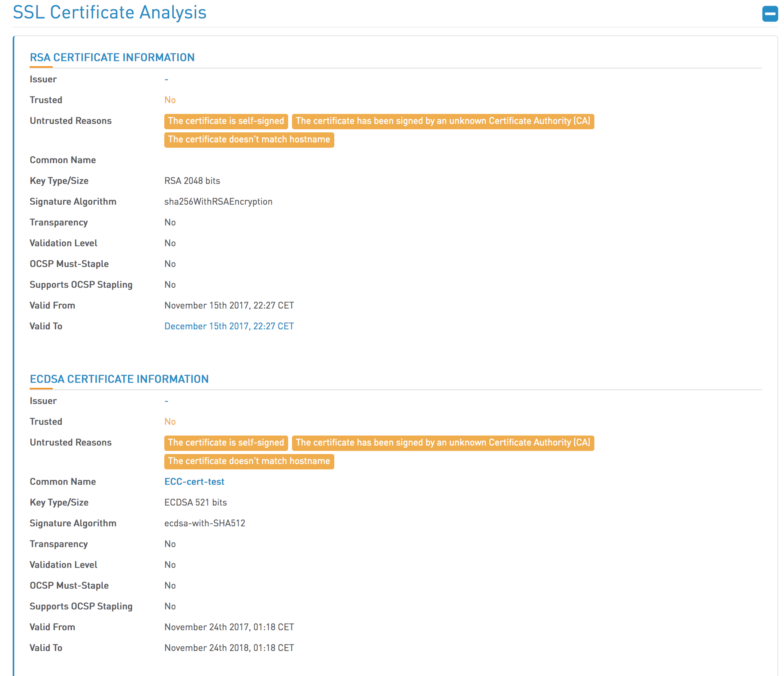This screenshot has width=784, height=676.
Task: Click RSA Valid To December 15th date
Action: tap(229, 326)
